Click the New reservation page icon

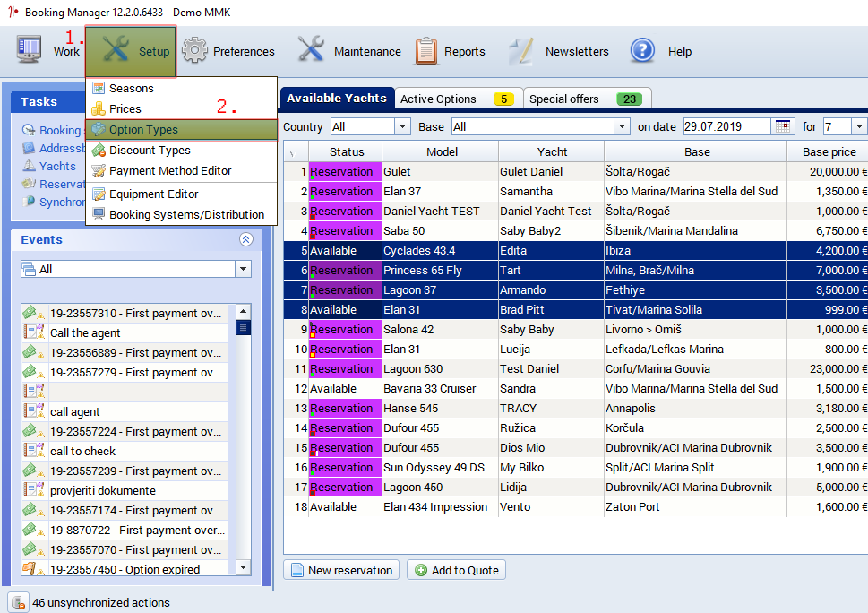[x=297, y=570]
